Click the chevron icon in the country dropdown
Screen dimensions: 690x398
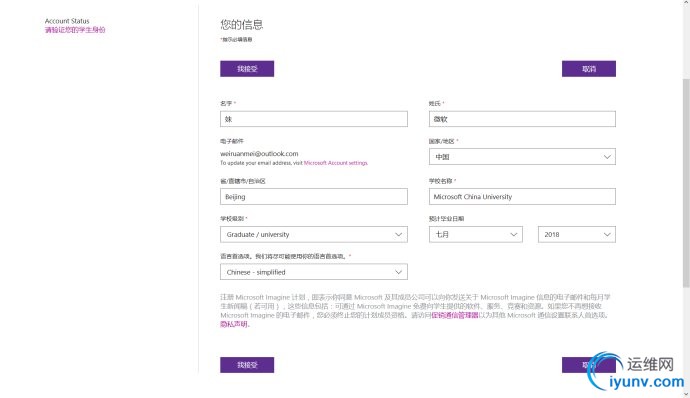tap(607, 157)
